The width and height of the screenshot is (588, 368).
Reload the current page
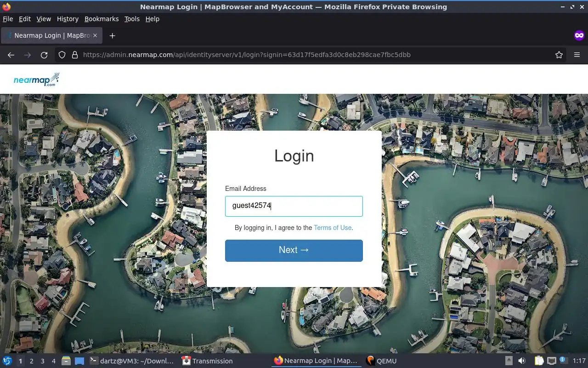tap(44, 55)
